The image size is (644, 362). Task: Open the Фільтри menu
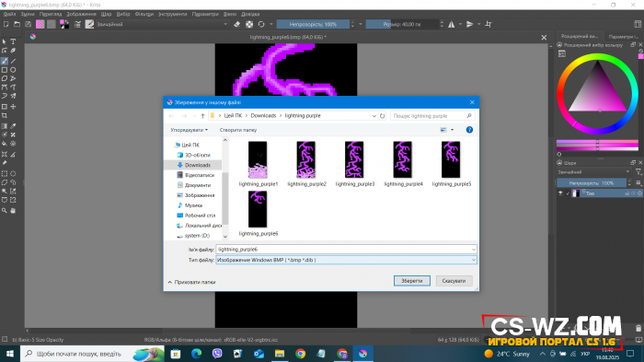click(x=144, y=14)
